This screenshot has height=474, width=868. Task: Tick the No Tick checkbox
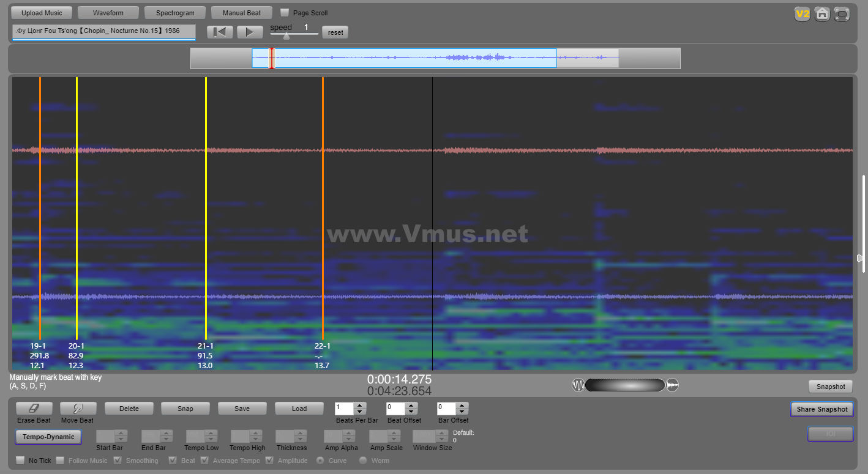(20, 461)
